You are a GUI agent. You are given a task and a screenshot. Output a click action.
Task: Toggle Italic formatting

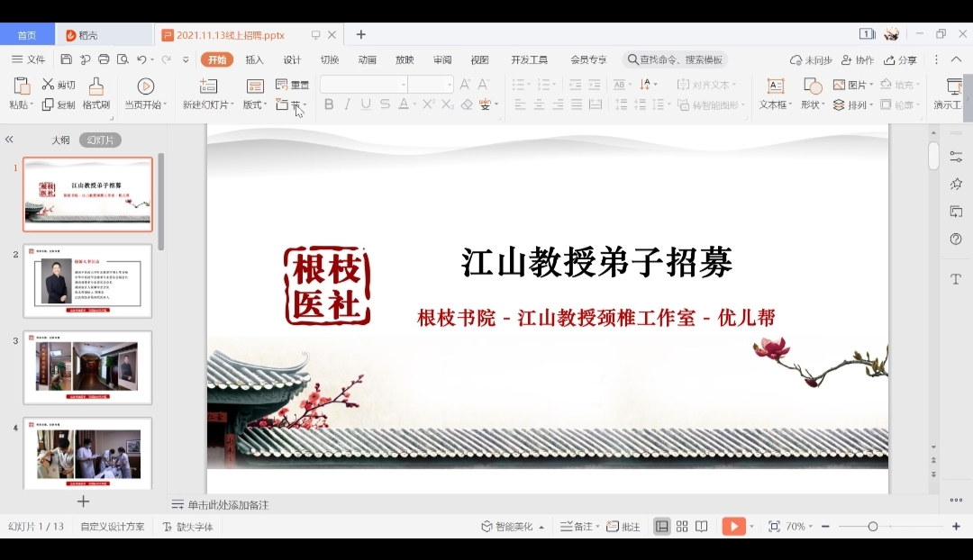click(348, 104)
